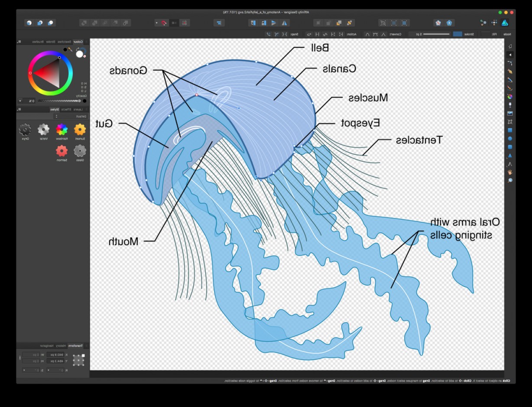Screen dimensions: 532x407
Task: Switch to the Layers tab
Action: click(x=78, y=110)
